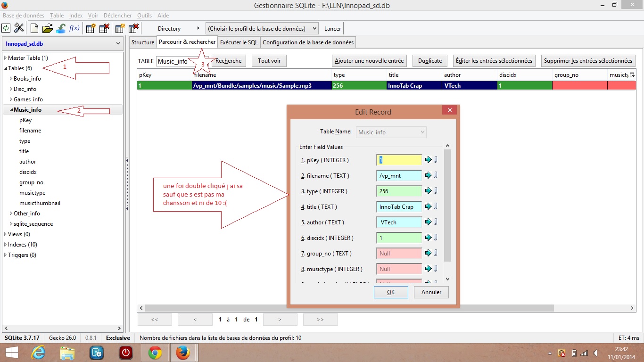Expand the Books_info table node
This screenshot has width=644, height=362.
[x=11, y=79]
